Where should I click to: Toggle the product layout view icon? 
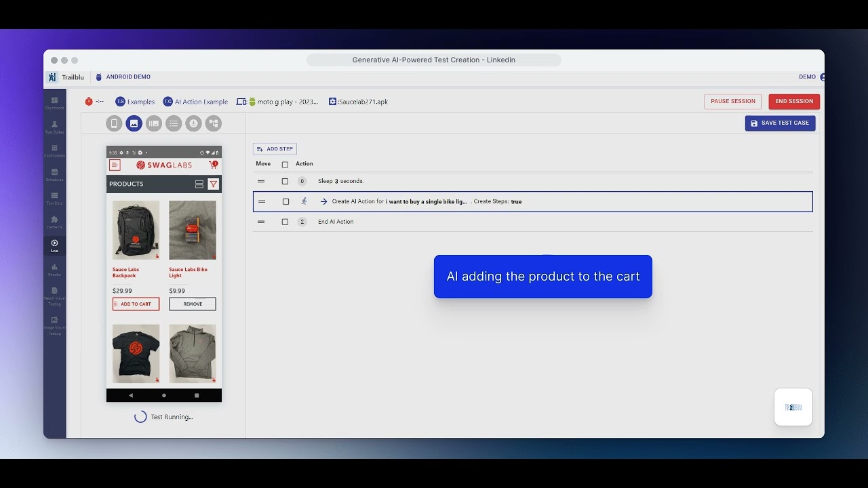[199, 184]
